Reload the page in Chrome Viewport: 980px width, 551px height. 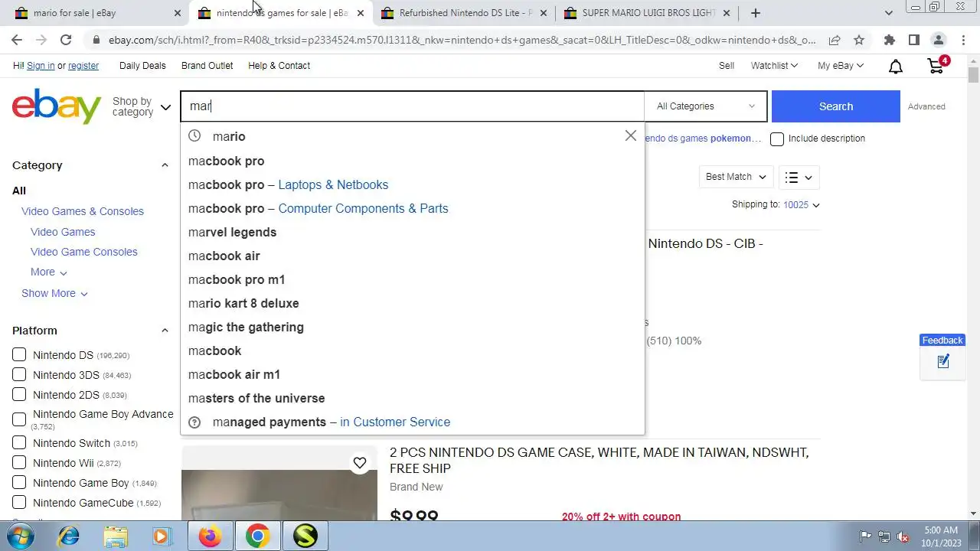click(x=66, y=40)
